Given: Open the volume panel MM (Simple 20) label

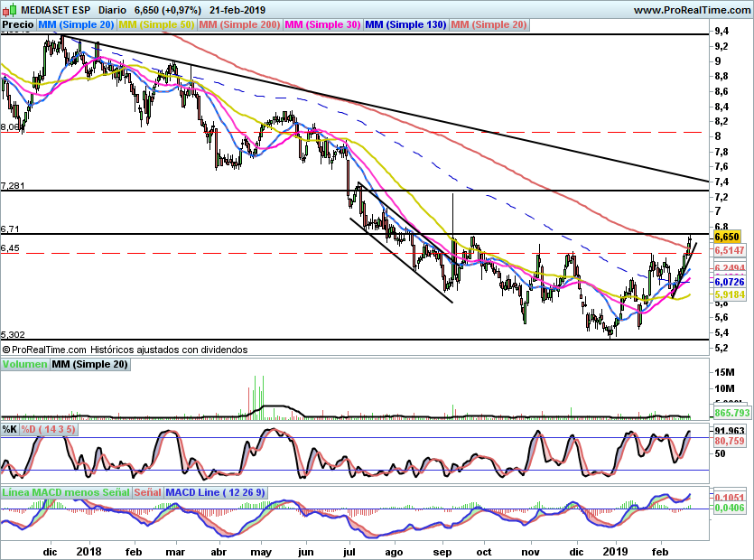Looking at the screenshot, I should click(x=90, y=364).
